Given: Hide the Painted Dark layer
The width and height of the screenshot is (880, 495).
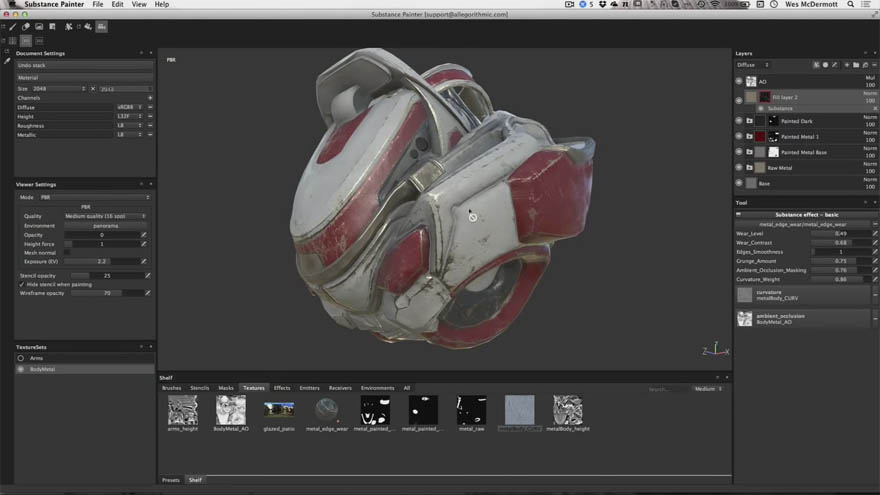Looking at the screenshot, I should [x=739, y=121].
